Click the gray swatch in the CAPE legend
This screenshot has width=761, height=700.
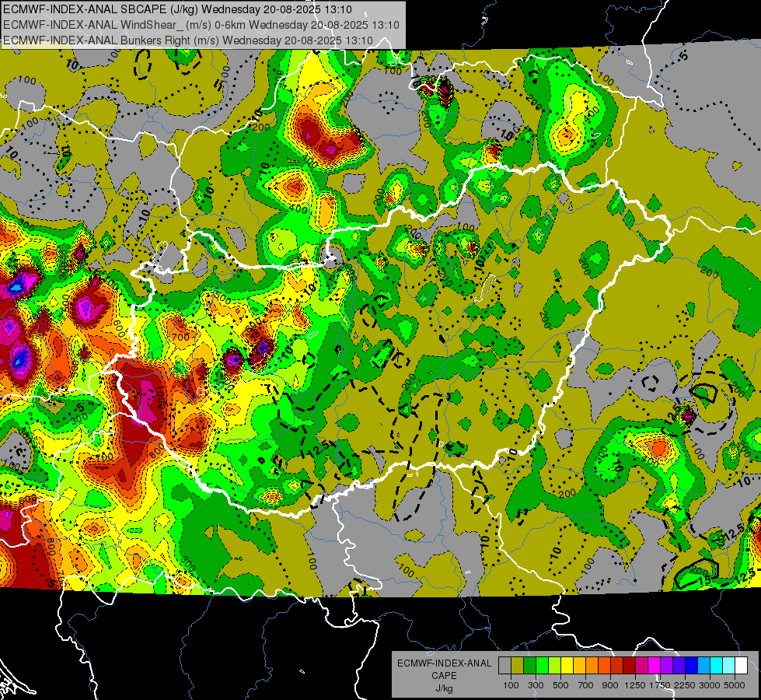coord(504,665)
